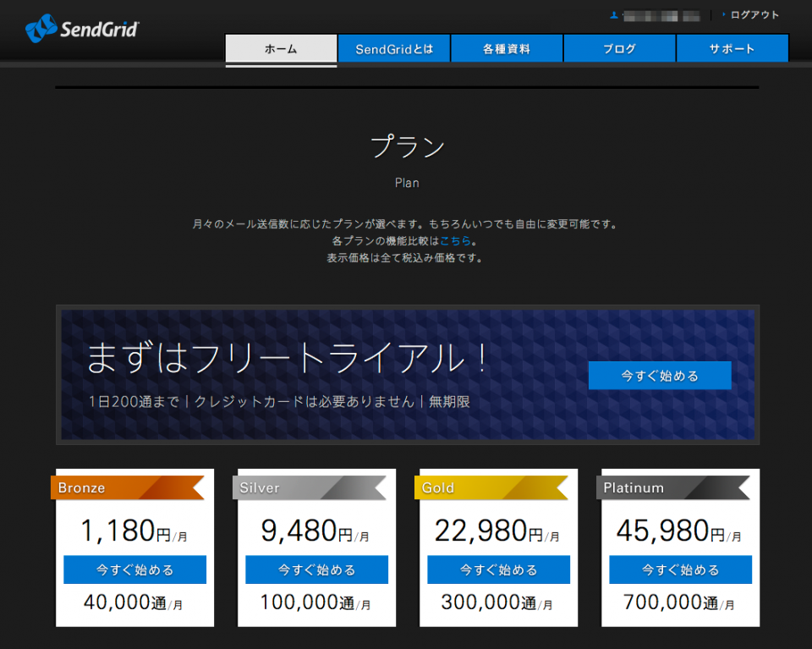Switch to the ブログ tab
This screenshot has width=812, height=649.
[619, 48]
